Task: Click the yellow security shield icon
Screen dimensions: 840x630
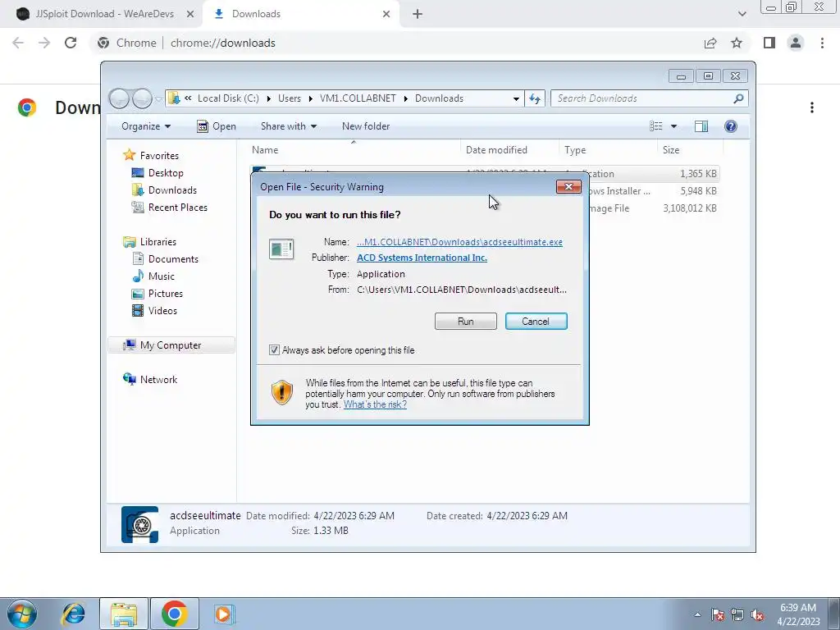Action: click(282, 393)
